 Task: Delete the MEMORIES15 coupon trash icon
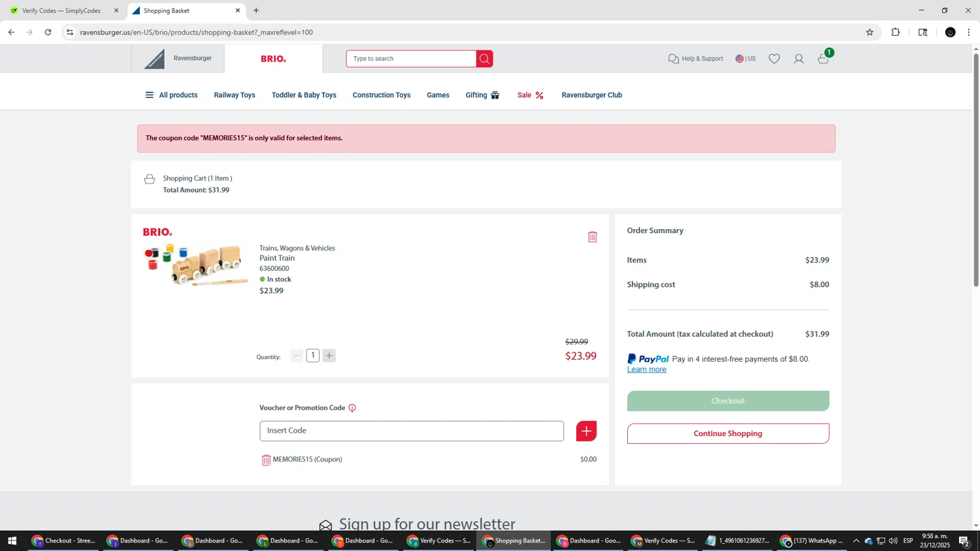coord(266,460)
